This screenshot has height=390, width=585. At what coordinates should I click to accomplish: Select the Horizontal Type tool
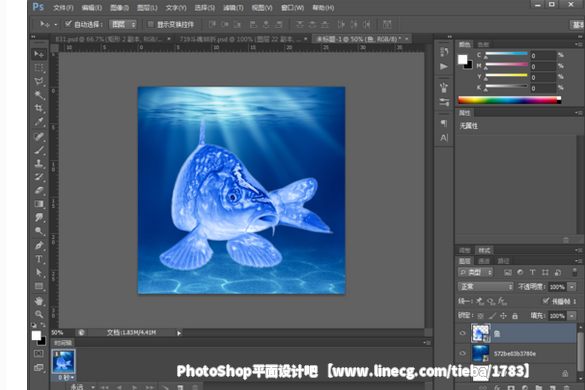tap(39, 259)
